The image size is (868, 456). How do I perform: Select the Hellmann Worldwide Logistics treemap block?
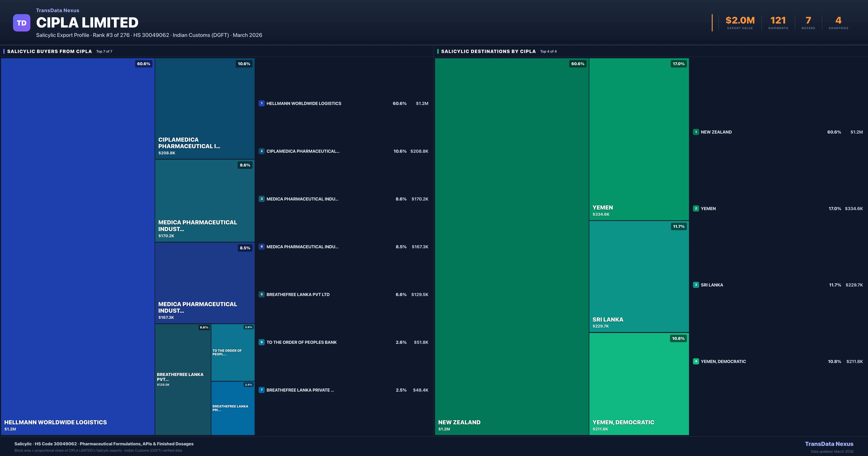click(78, 246)
